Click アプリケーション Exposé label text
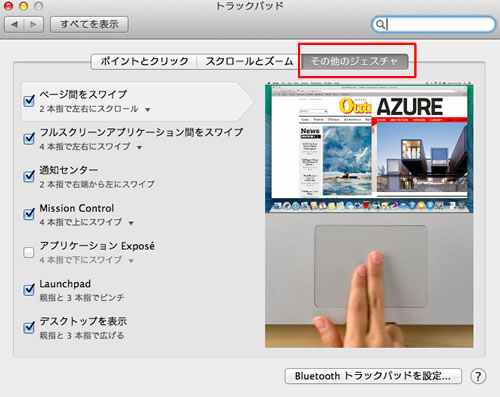The image size is (500, 397). click(97, 246)
